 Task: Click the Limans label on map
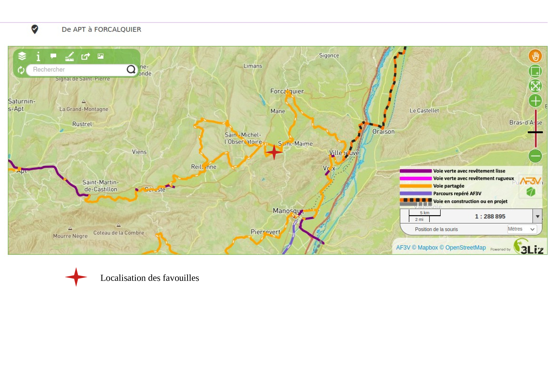[x=253, y=66]
